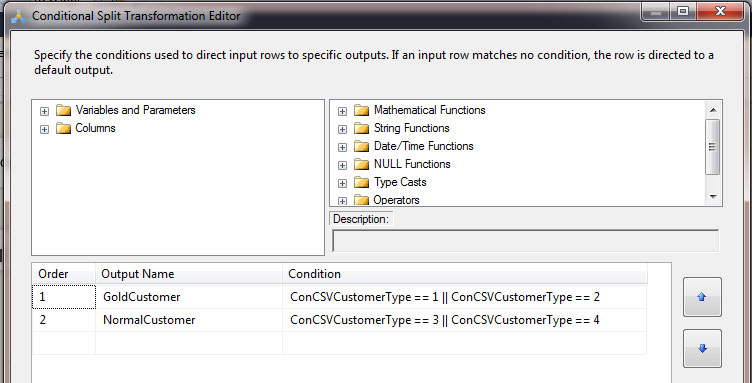Image resolution: width=752 pixels, height=383 pixels.
Task: Edit the NormalCustomer condition expression
Action: click(465, 320)
